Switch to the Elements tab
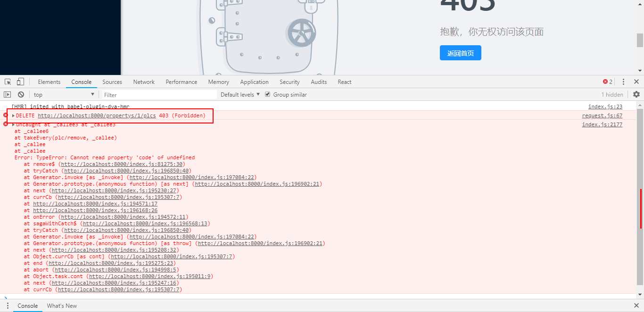This screenshot has width=644, height=312. point(49,82)
